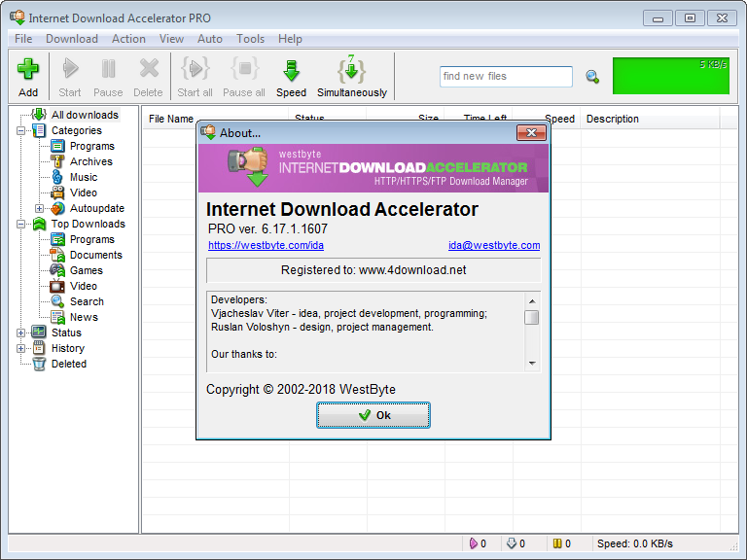Open Video under Top Downloads
This screenshot has width=747, height=560.
pyautogui.click(x=84, y=286)
